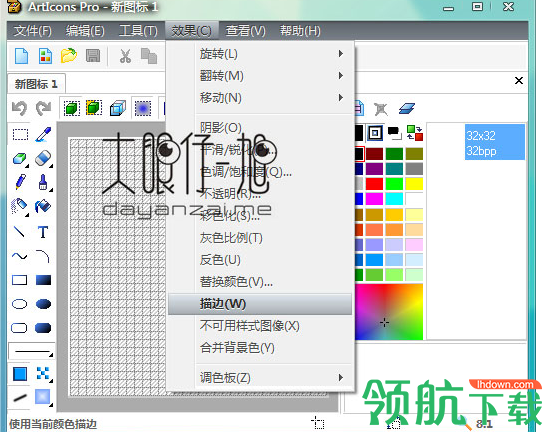Select the Eraser tool
The width and height of the screenshot is (542, 432).
click(x=43, y=159)
